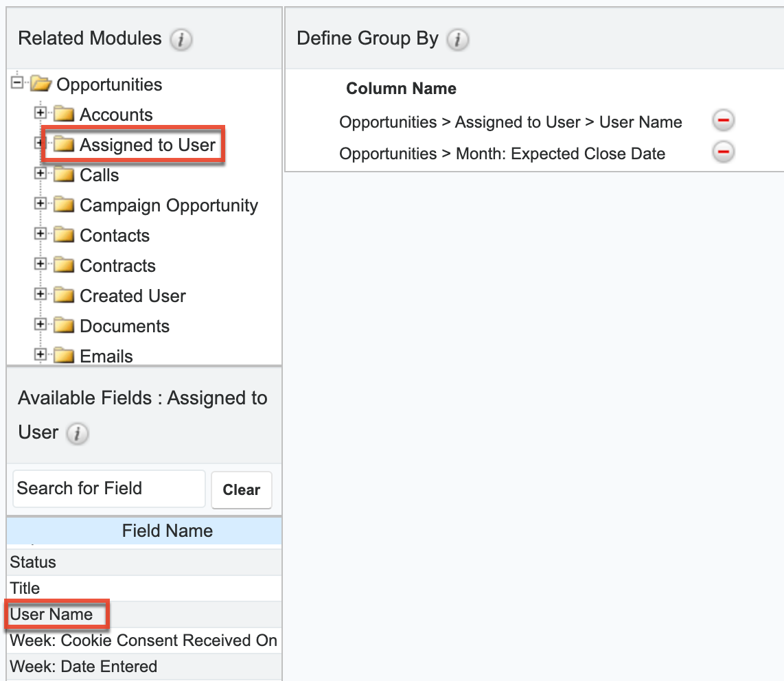Open the Created User module
This screenshot has width=784, height=681.
click(x=132, y=296)
